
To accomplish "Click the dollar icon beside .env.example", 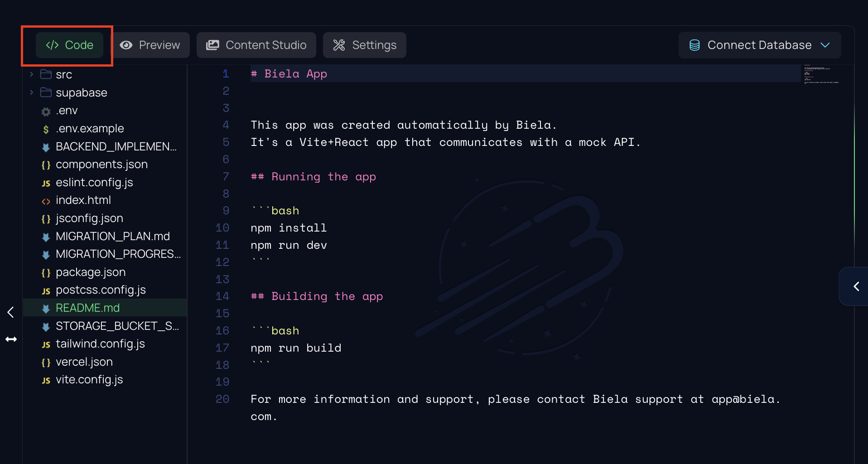I will point(45,129).
